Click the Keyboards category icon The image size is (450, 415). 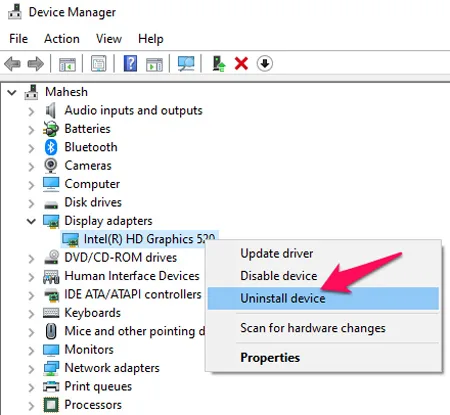pyautogui.click(x=51, y=313)
